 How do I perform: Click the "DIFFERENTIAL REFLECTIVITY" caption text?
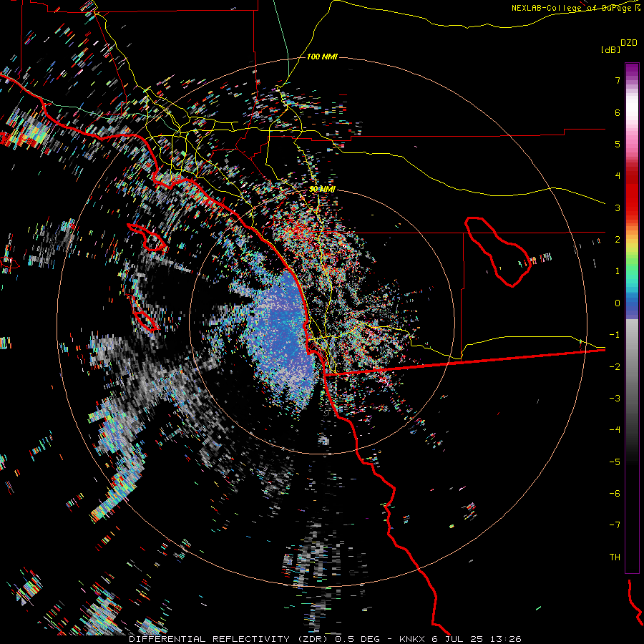(x=209, y=639)
